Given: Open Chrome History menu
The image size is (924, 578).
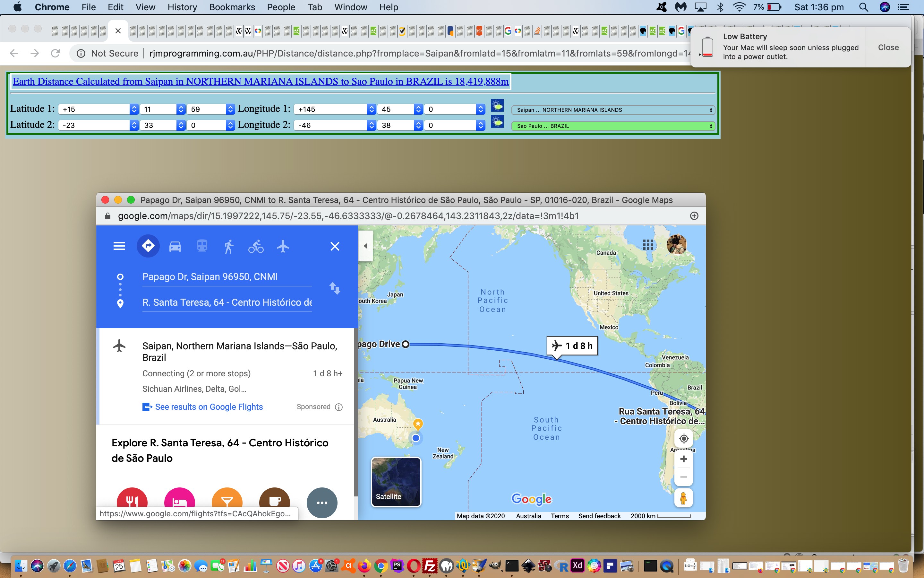Looking at the screenshot, I should coord(182,7).
